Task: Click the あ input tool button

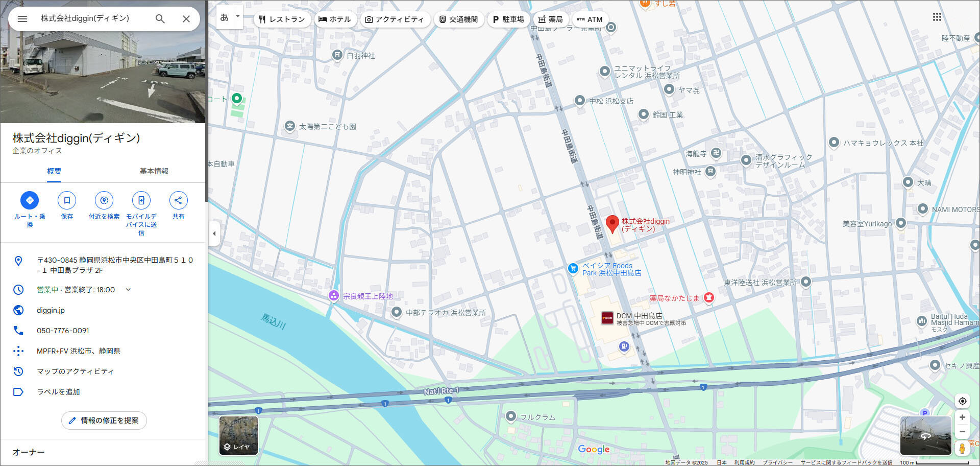Action: point(225,17)
